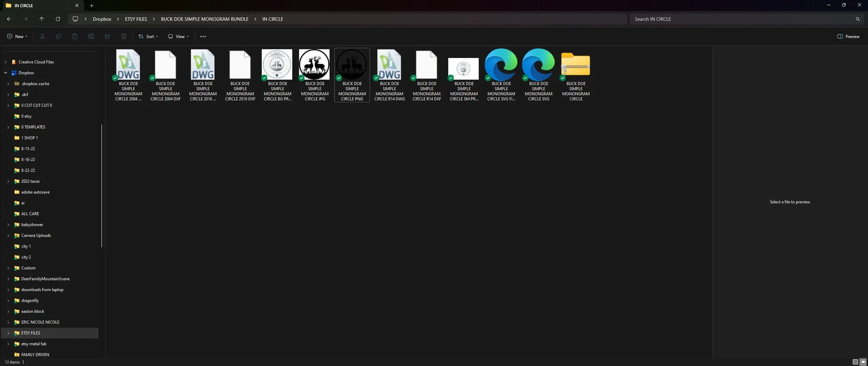Expand the Custom folder node
Viewport: 868px width, 366px height.
click(x=8, y=268)
